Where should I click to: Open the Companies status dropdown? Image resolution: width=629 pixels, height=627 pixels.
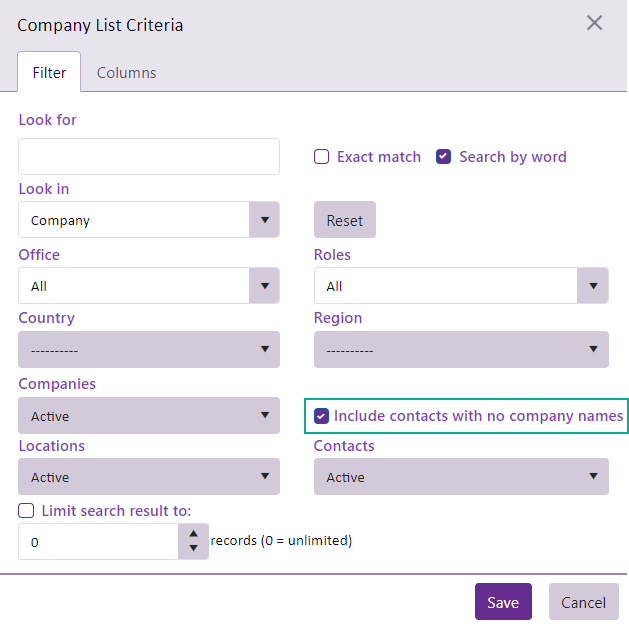click(149, 416)
